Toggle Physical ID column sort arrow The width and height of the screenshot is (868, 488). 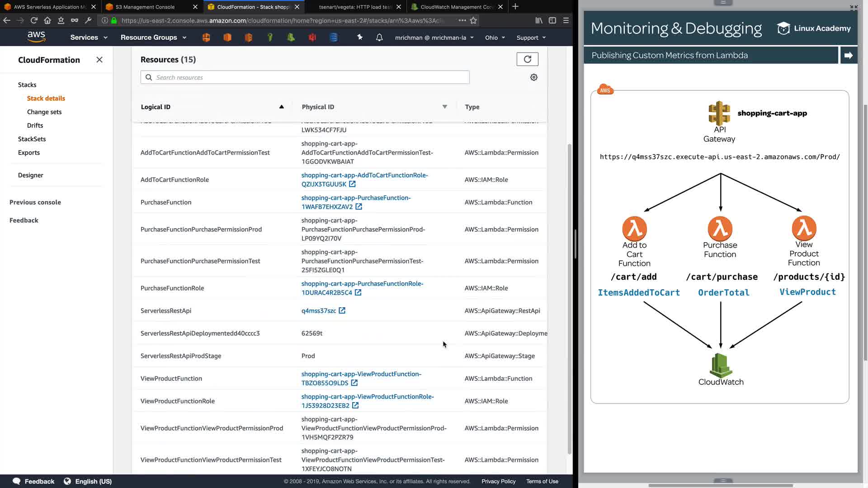pos(444,107)
